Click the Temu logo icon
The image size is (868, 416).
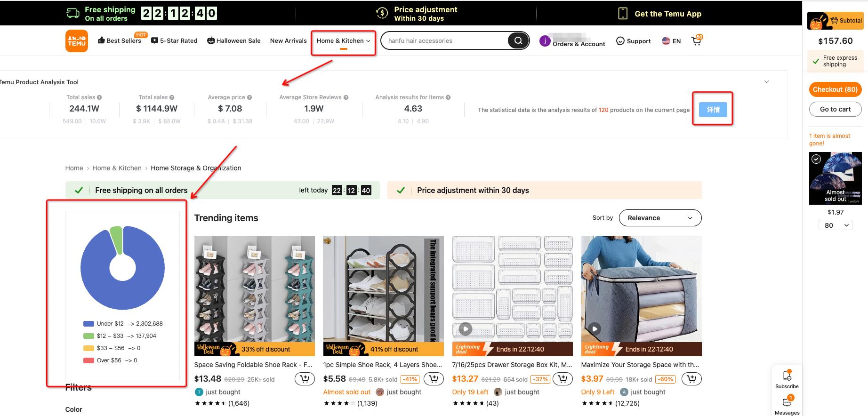tap(76, 41)
